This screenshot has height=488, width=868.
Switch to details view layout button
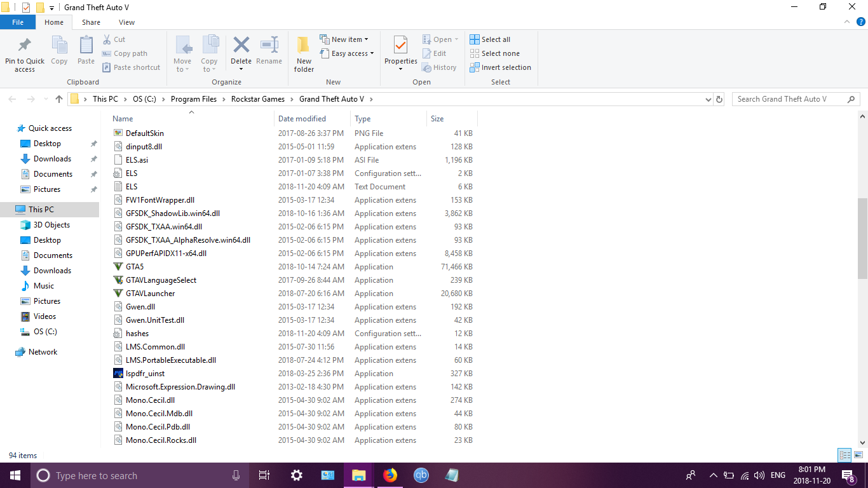tap(844, 455)
